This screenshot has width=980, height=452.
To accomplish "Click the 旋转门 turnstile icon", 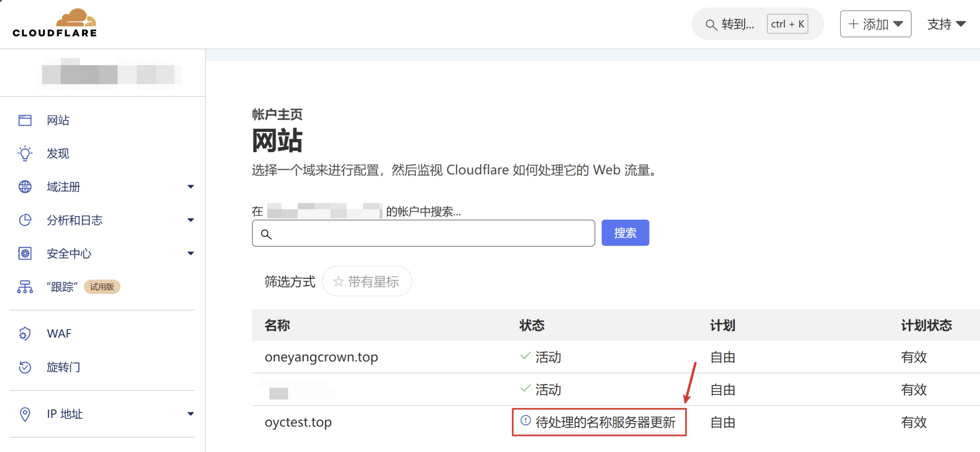I will [x=25, y=367].
